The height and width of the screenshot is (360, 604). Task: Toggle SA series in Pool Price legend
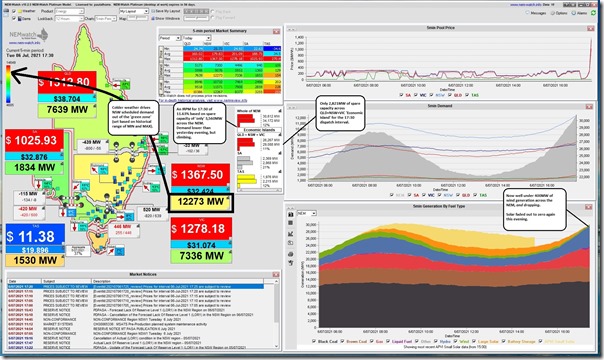(x=401, y=95)
